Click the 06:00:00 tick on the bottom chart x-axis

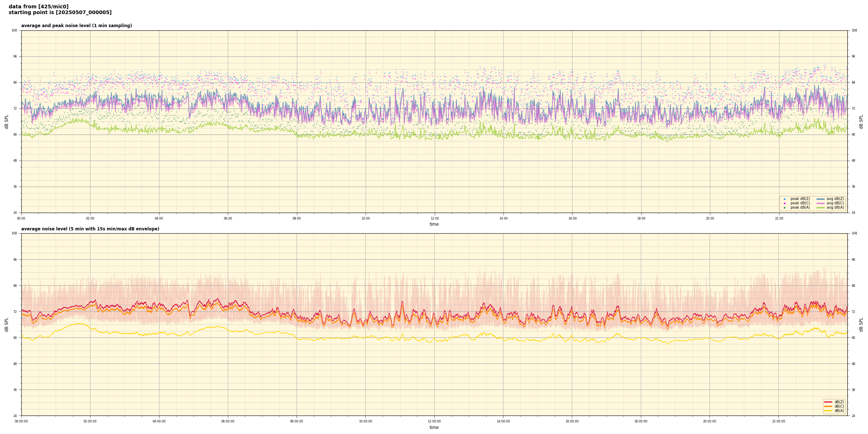(228, 421)
